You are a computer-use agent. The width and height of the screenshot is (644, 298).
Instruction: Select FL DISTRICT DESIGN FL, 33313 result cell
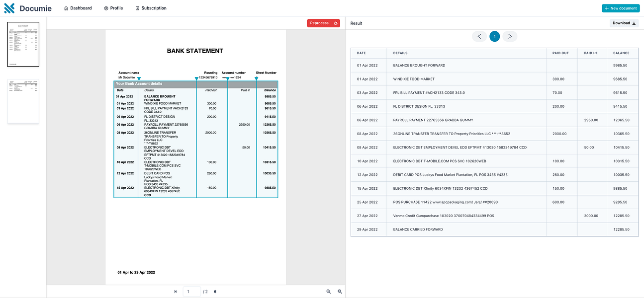click(466, 106)
